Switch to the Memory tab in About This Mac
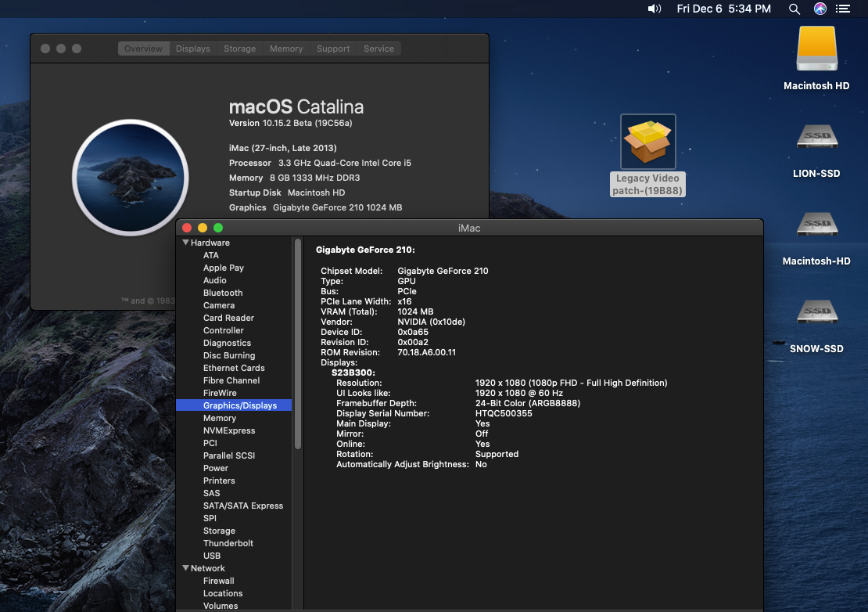 pyautogui.click(x=286, y=49)
